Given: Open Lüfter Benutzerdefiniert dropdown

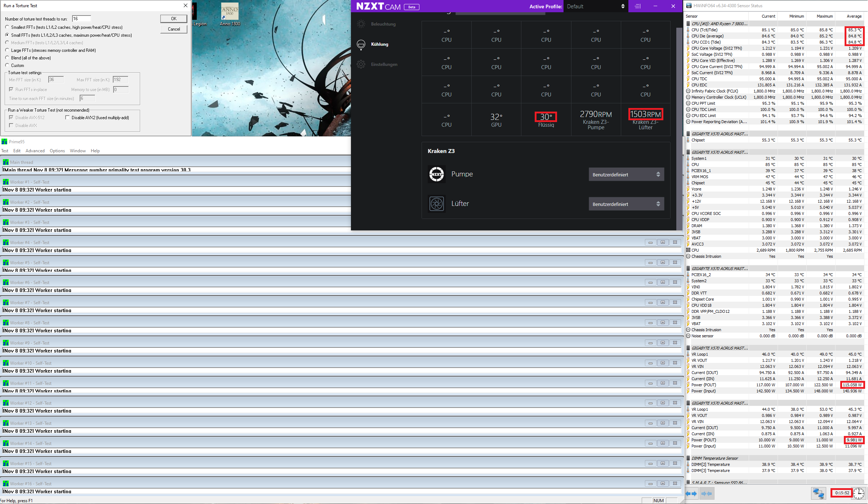Looking at the screenshot, I should [626, 204].
